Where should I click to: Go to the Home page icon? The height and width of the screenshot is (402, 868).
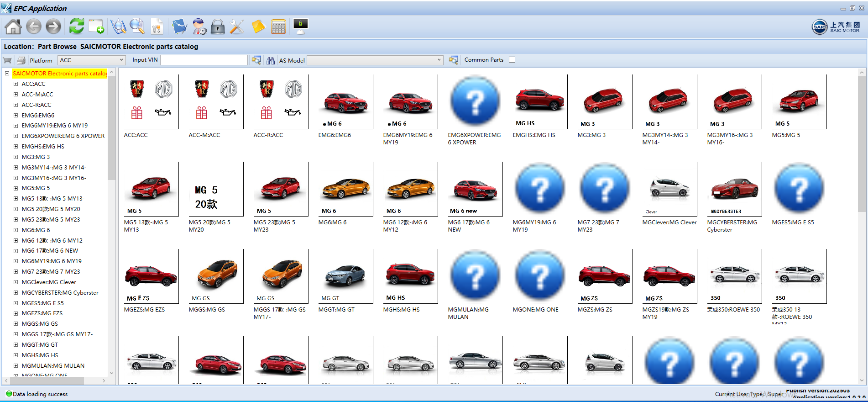13,27
